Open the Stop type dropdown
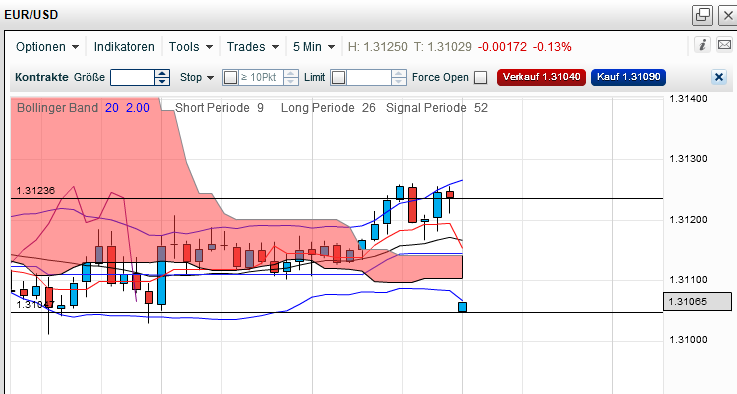This screenshot has width=737, height=394. click(197, 77)
